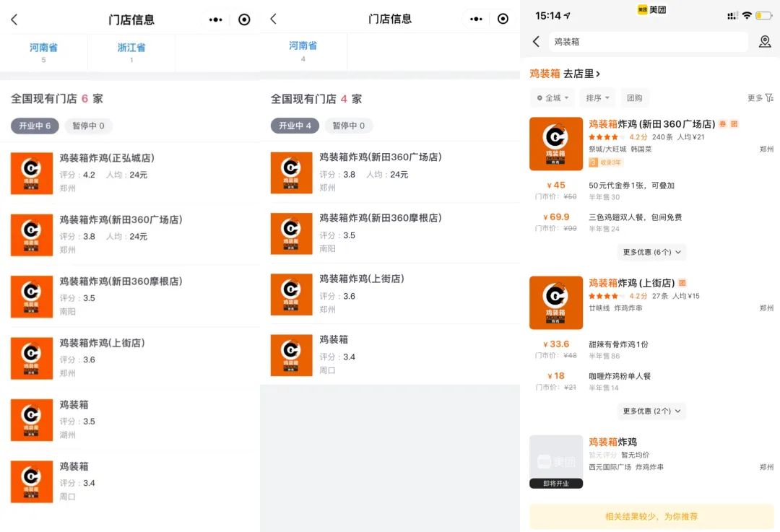Viewport: 780px width, 532px height.
Task: Tap the 正弘城店 store logo
Action: pyautogui.click(x=32, y=173)
